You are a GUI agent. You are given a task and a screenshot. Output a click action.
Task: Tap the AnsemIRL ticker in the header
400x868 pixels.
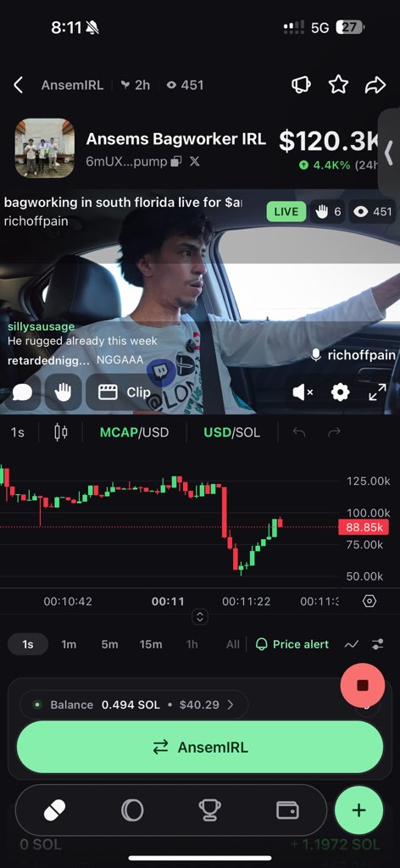72,86
